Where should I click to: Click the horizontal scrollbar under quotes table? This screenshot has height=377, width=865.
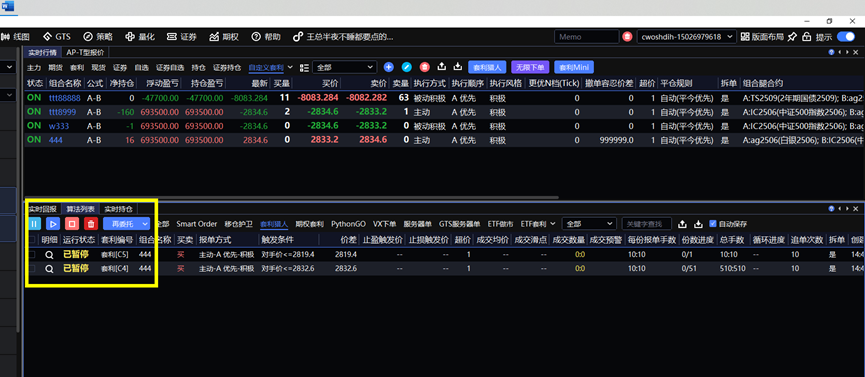292,197
